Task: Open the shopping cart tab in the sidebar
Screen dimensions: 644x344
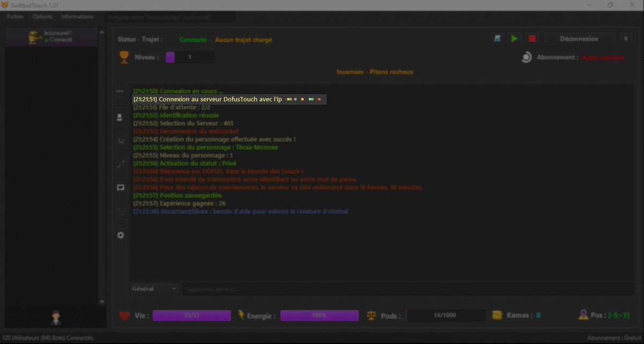Action: click(x=120, y=141)
